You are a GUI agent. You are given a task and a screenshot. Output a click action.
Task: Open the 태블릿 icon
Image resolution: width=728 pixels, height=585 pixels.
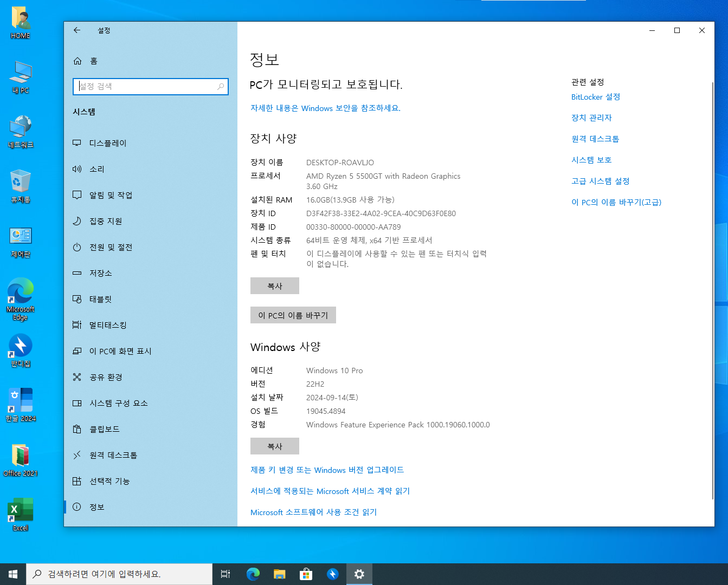tap(77, 299)
